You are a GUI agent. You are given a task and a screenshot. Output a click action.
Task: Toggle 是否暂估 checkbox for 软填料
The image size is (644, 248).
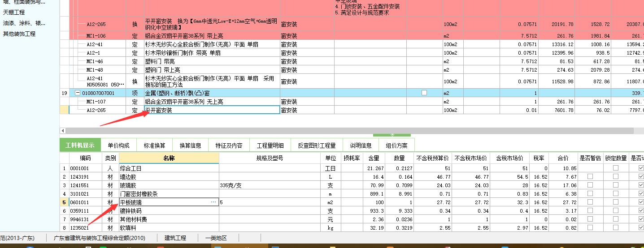[590, 228]
